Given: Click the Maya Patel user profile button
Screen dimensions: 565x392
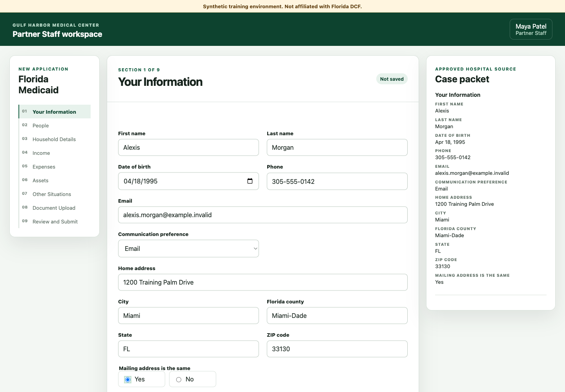Looking at the screenshot, I should pyautogui.click(x=531, y=29).
